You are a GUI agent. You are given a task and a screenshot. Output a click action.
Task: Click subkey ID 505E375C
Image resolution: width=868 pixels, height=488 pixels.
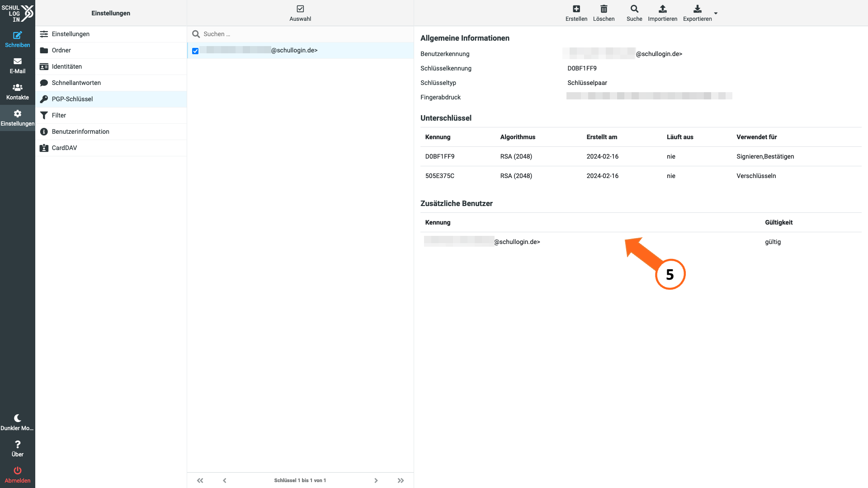[440, 176]
